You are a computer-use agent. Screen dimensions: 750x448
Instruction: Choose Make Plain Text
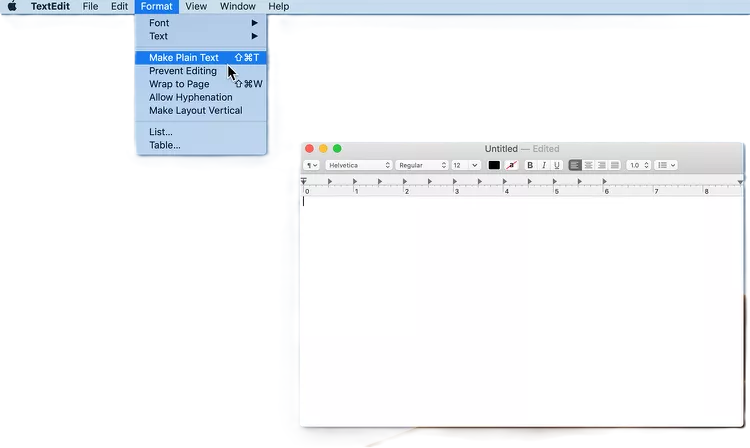pyautogui.click(x=201, y=57)
